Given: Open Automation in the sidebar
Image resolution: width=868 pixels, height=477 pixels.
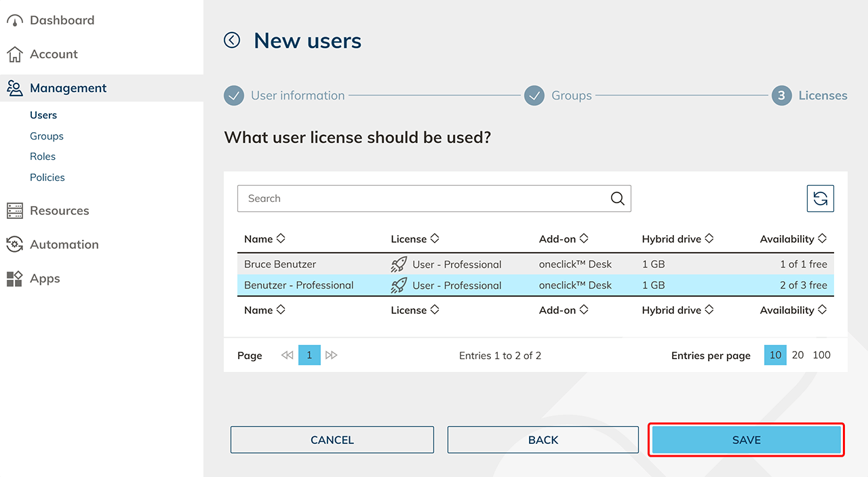Looking at the screenshot, I should point(64,245).
